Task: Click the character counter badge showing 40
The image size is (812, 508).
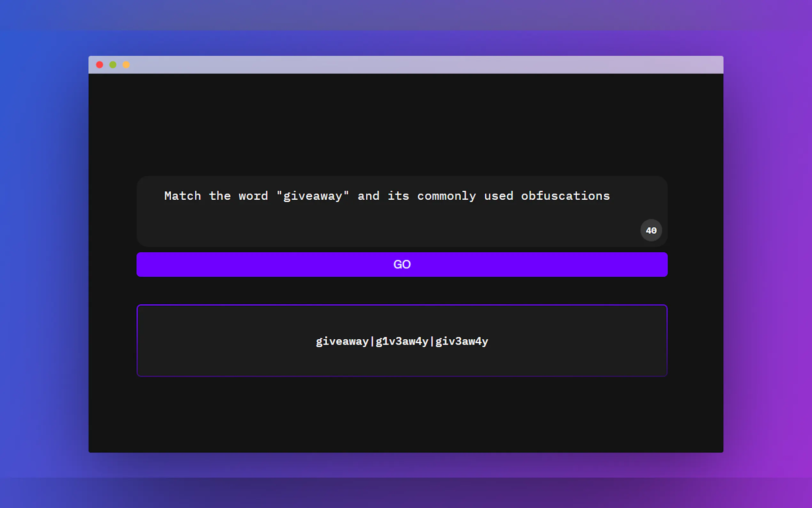Action: tap(651, 230)
